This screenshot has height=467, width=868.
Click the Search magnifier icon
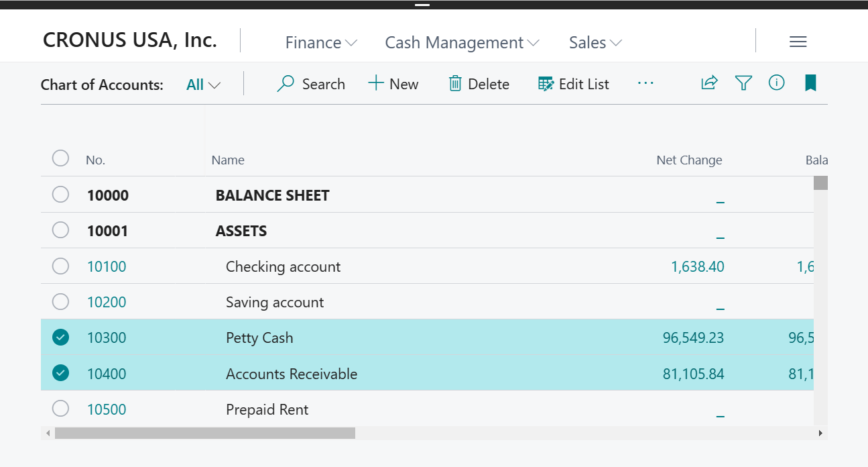click(x=286, y=84)
